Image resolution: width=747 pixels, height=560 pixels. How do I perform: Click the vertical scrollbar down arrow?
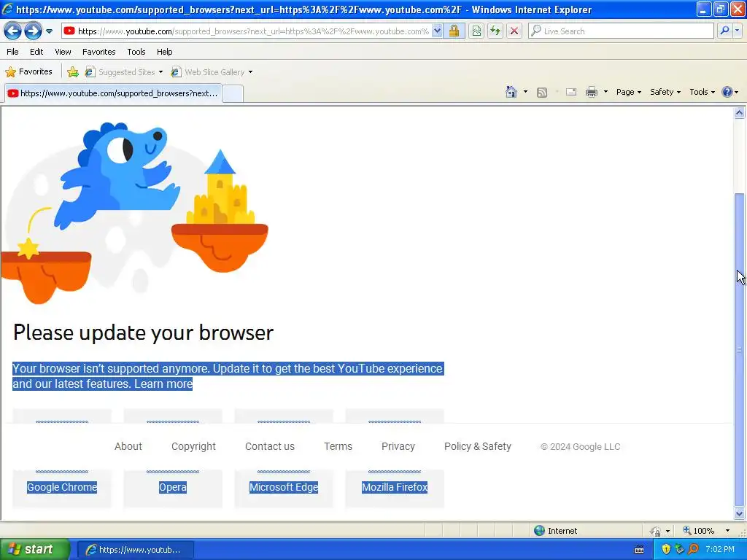click(x=740, y=513)
